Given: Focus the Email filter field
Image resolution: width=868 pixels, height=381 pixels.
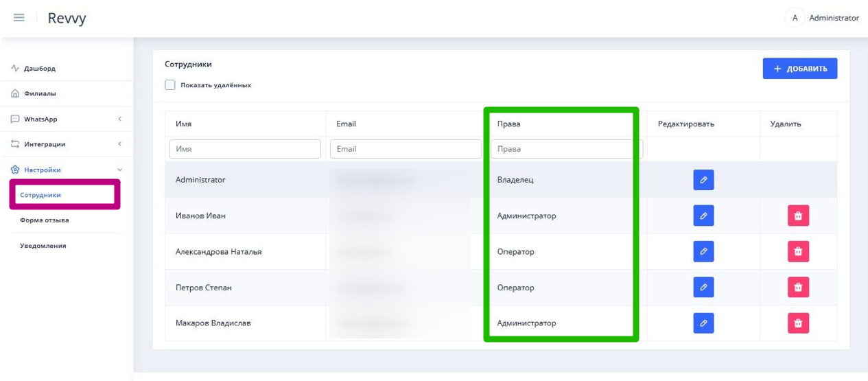Looking at the screenshot, I should point(406,149).
